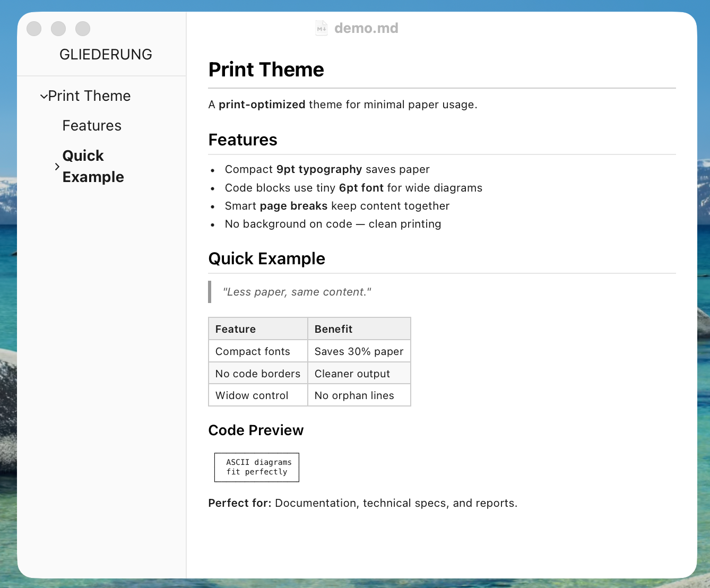The height and width of the screenshot is (588, 710).
Task: Click the quoted text Less paper, same content
Action: 297,292
